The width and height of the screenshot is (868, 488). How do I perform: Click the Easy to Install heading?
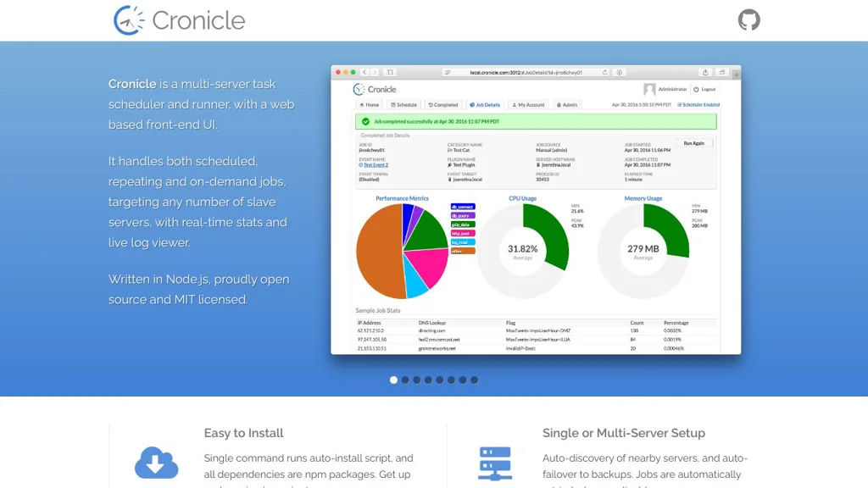click(x=243, y=433)
